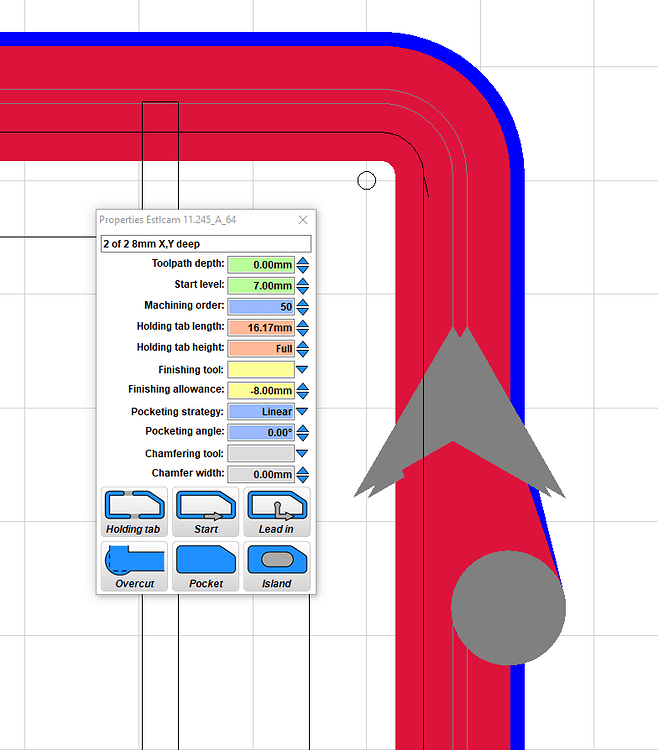Viewport: 658px width, 750px height.
Task: Adjust Pocketing angle stepper arrows
Action: tap(303, 432)
